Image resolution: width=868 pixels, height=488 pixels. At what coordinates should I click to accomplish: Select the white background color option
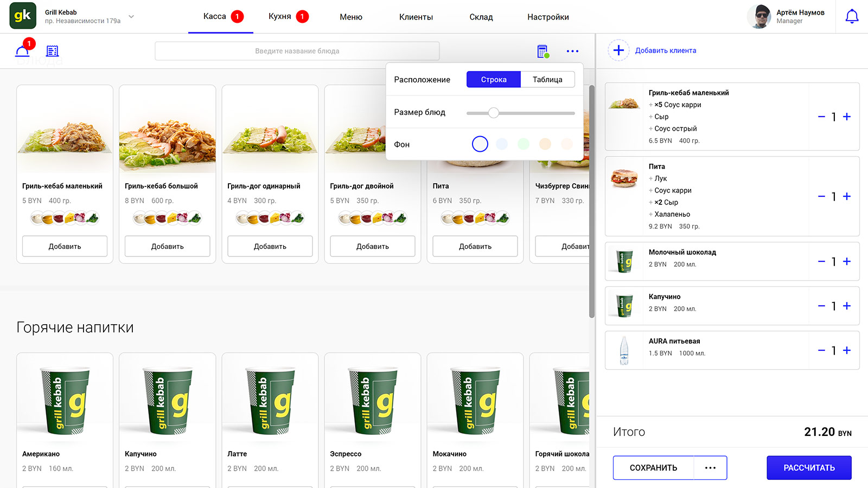480,144
